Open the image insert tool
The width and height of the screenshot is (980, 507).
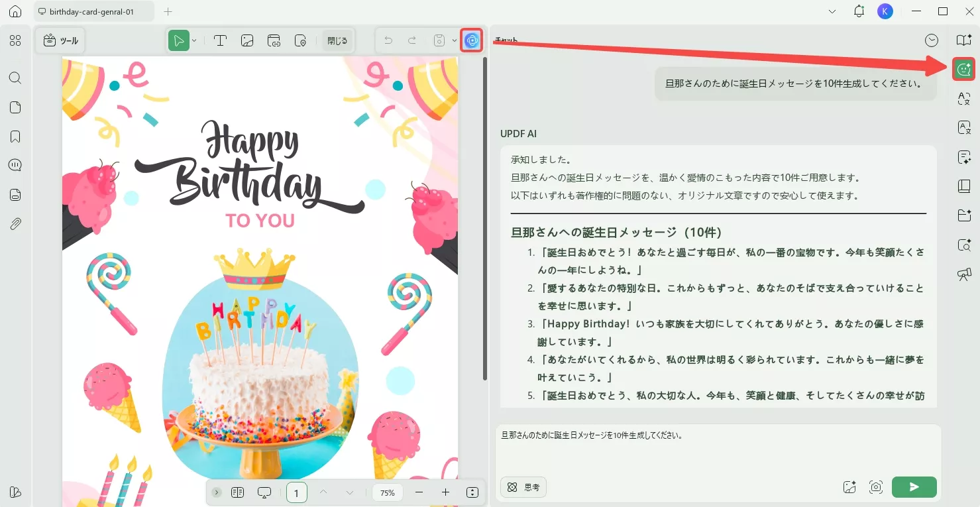click(x=247, y=40)
